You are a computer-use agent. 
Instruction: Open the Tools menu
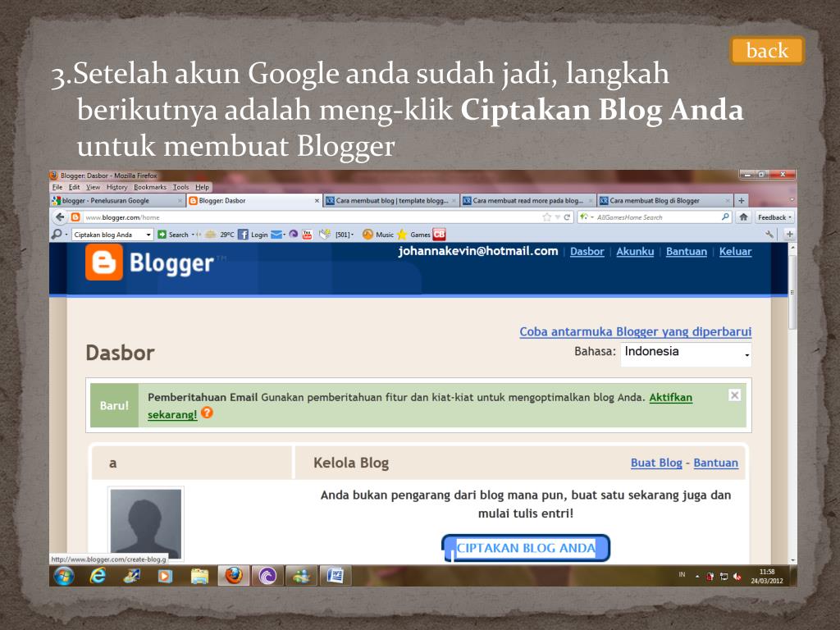tap(181, 187)
